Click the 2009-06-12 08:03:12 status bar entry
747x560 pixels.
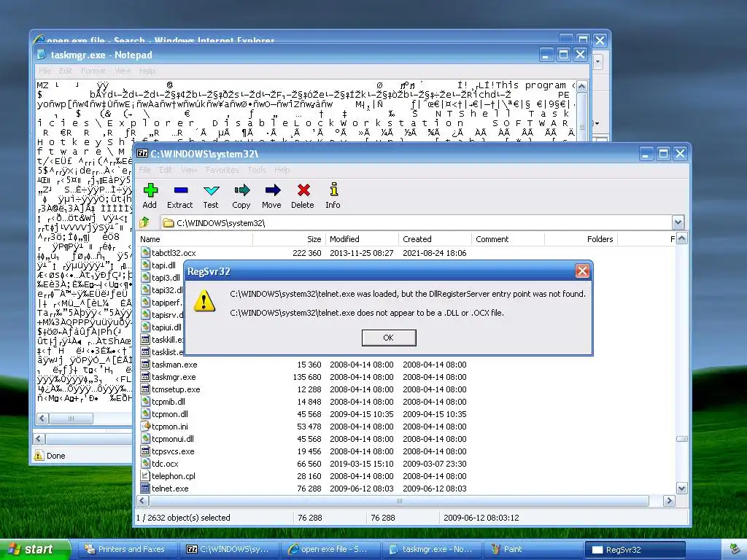click(x=481, y=517)
